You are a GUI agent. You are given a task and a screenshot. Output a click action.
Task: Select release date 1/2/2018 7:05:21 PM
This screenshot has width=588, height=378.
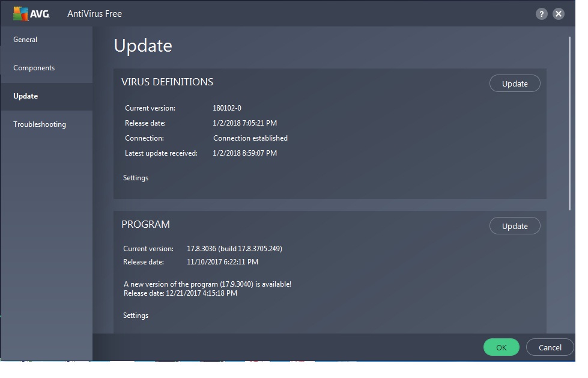pyautogui.click(x=244, y=123)
